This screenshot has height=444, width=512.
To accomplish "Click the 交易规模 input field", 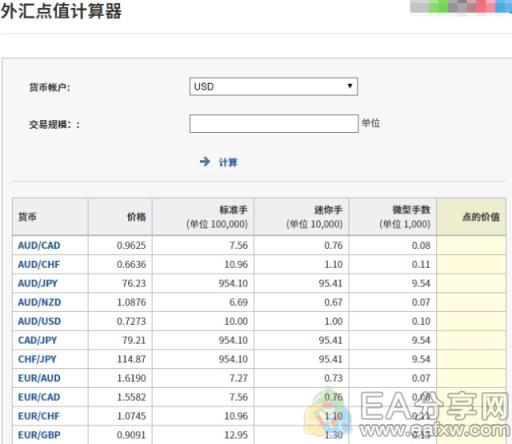I will [274, 124].
